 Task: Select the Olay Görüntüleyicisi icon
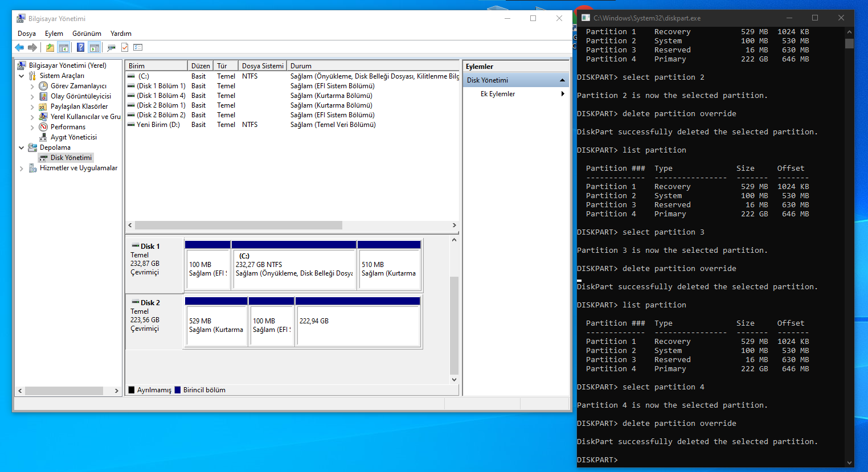click(43, 96)
